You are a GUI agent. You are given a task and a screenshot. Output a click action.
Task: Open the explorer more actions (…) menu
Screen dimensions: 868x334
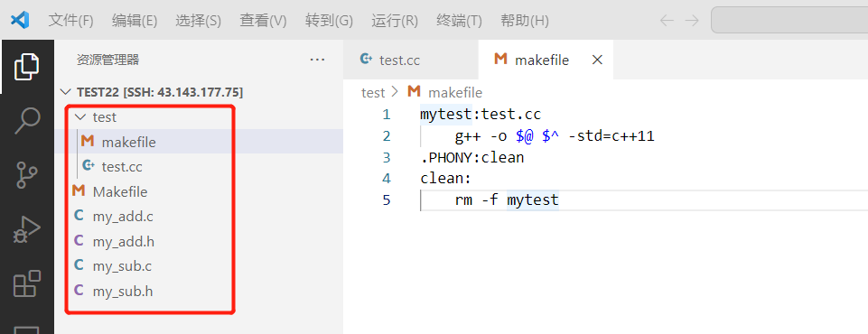(x=317, y=60)
